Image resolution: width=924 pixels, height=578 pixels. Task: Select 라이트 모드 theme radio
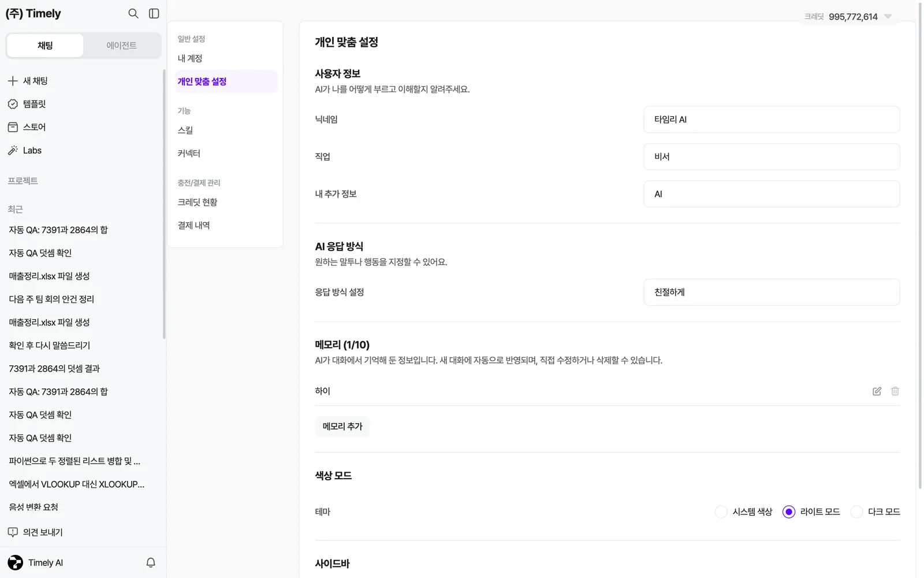(789, 512)
